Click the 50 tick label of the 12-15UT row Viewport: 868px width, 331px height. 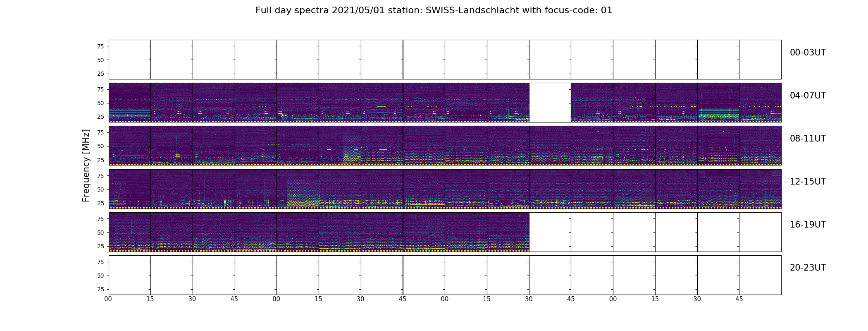pos(100,189)
